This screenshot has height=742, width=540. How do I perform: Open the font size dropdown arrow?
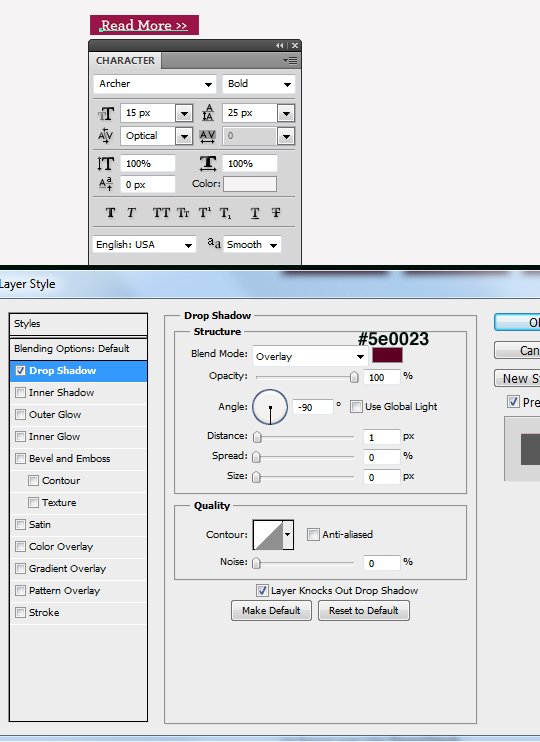(184, 113)
